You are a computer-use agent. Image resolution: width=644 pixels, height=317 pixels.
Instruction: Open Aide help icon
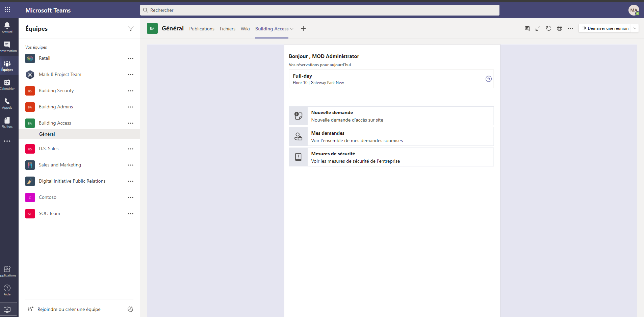(x=7, y=290)
